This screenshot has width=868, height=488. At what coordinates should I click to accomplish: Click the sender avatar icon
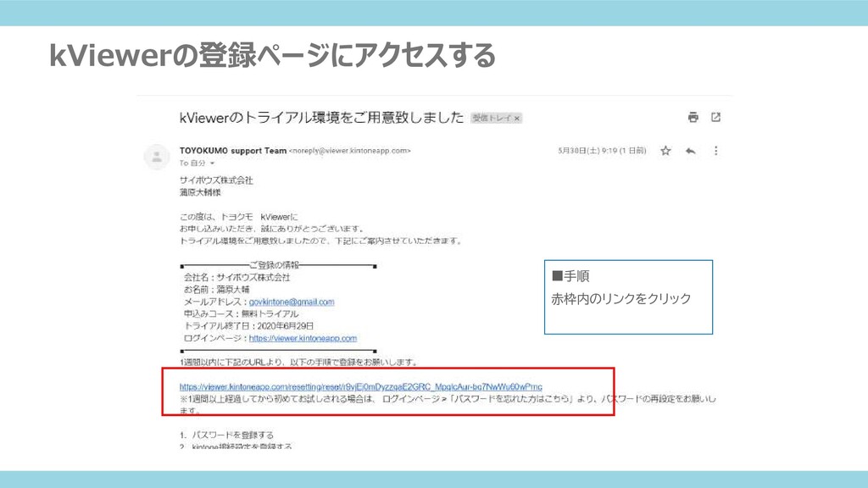coord(157,157)
